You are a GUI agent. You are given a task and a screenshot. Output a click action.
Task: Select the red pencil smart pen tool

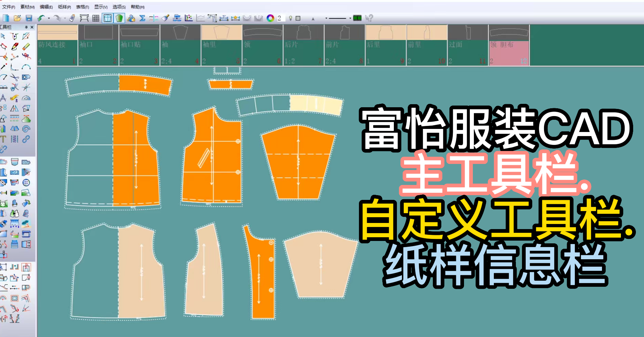[15, 46]
